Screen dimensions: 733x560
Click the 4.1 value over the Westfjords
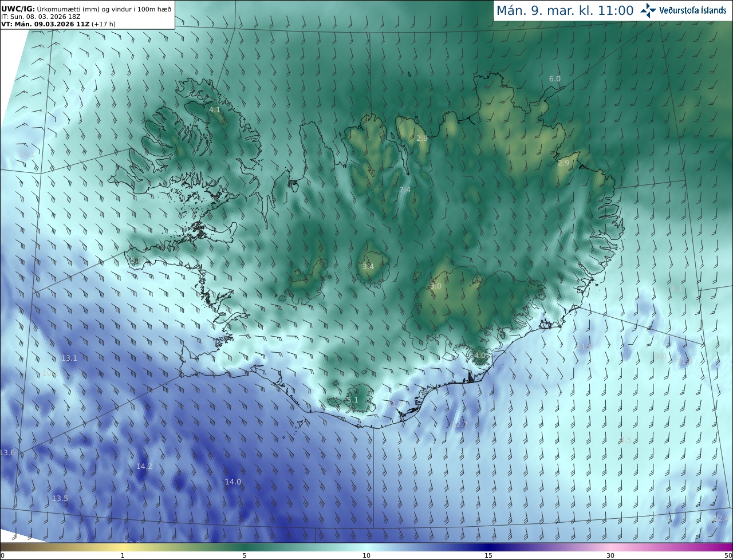214,109
